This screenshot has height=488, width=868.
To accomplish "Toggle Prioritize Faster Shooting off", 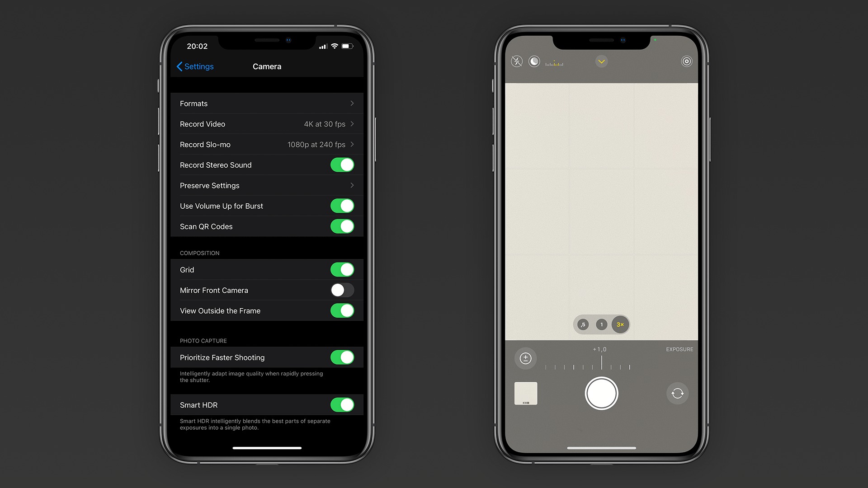I will click(x=342, y=357).
